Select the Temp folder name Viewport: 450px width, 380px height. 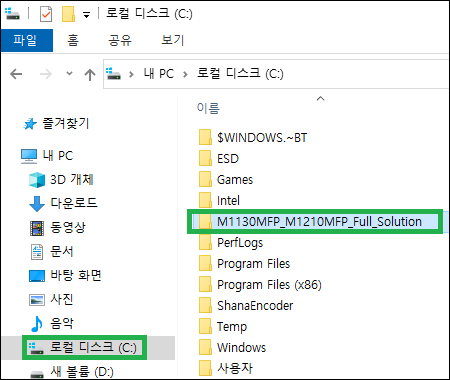click(232, 327)
